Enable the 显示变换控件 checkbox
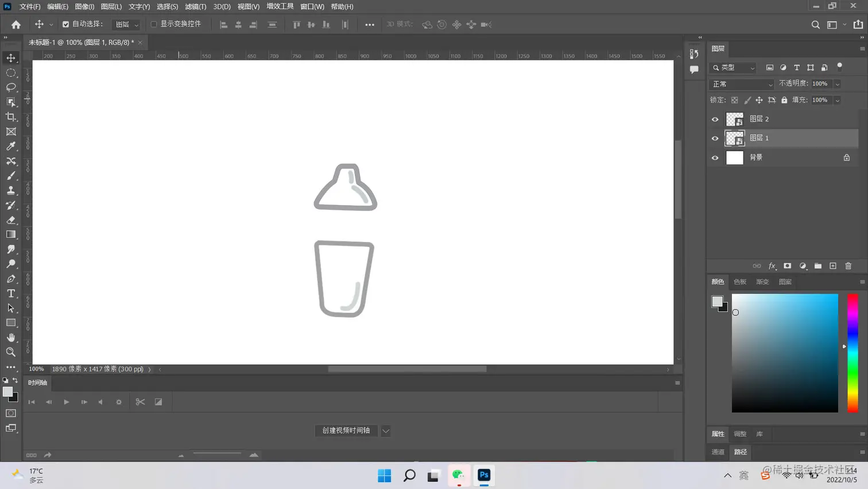 [x=154, y=25]
